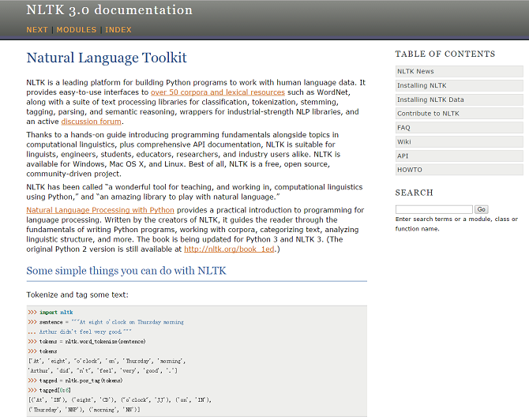The height and width of the screenshot is (420, 529).
Task: Click the Go search button
Action: click(482, 209)
